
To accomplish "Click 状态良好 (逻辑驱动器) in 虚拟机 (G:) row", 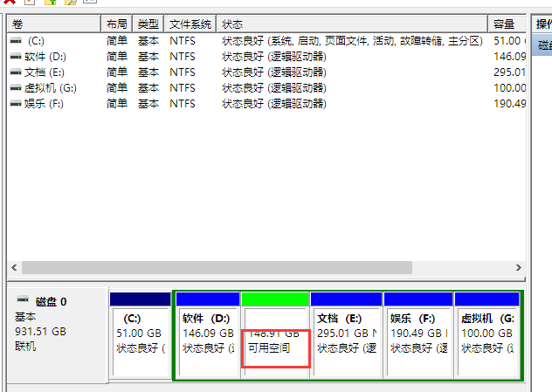I will 274,88.
